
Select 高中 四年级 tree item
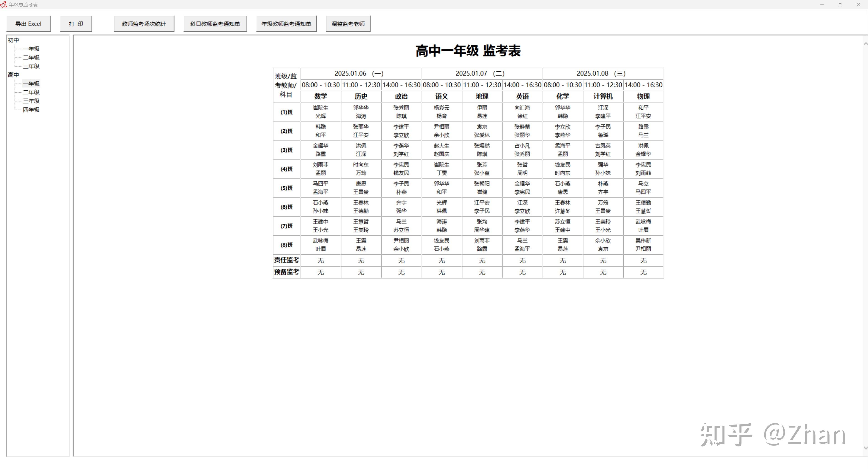(31, 110)
